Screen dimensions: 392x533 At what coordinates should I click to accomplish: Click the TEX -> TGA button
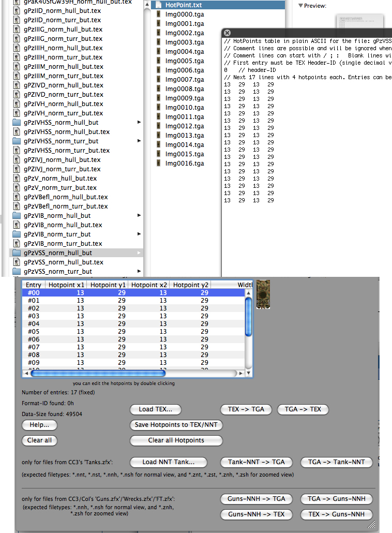[246, 409]
